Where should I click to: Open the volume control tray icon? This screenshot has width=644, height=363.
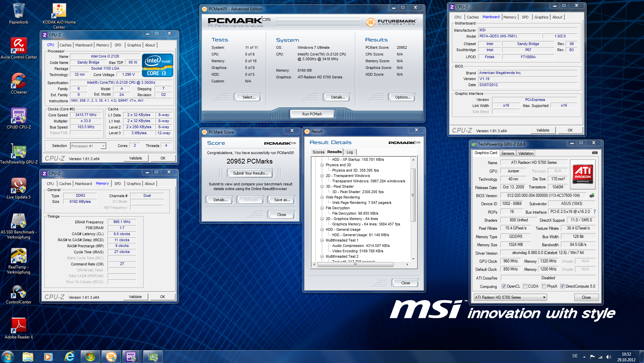[609, 357]
